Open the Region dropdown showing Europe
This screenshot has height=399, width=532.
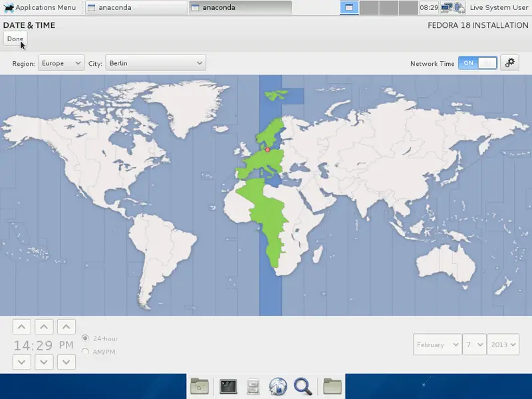click(x=61, y=63)
